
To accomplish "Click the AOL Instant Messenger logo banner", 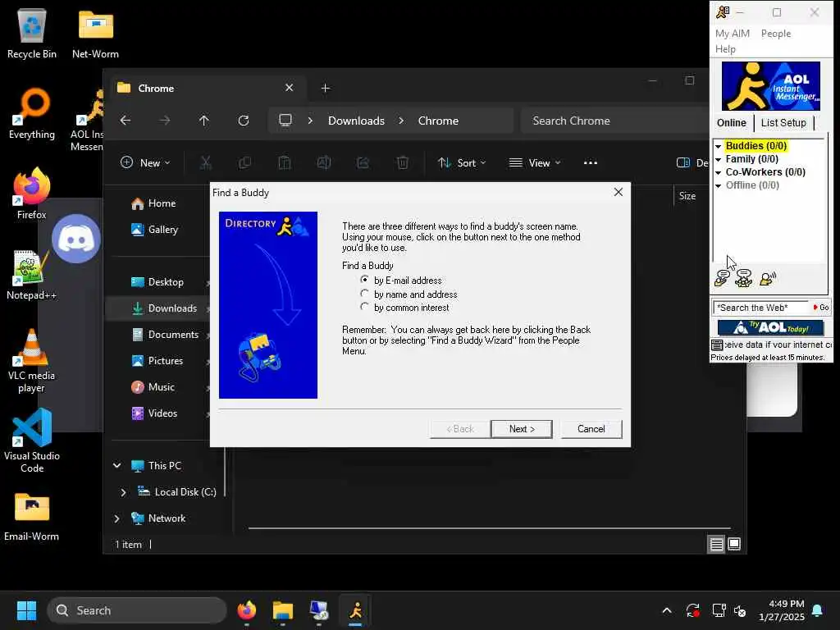I will [x=770, y=85].
